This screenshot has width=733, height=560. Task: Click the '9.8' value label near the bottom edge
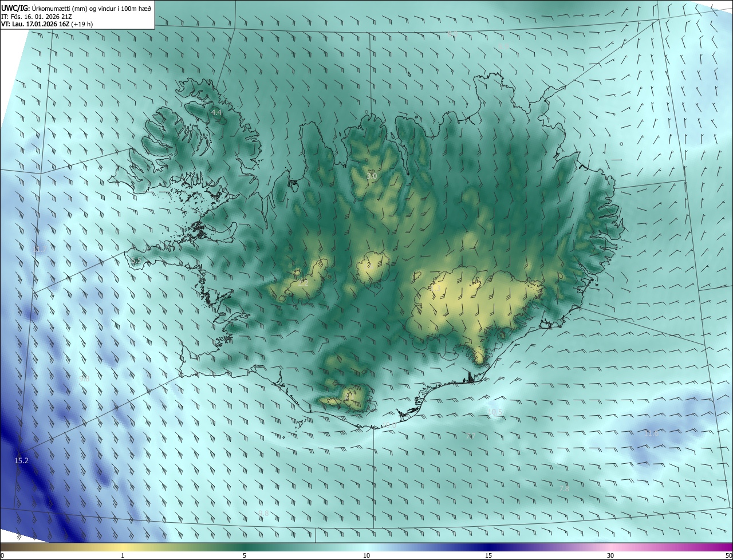pos(263,513)
